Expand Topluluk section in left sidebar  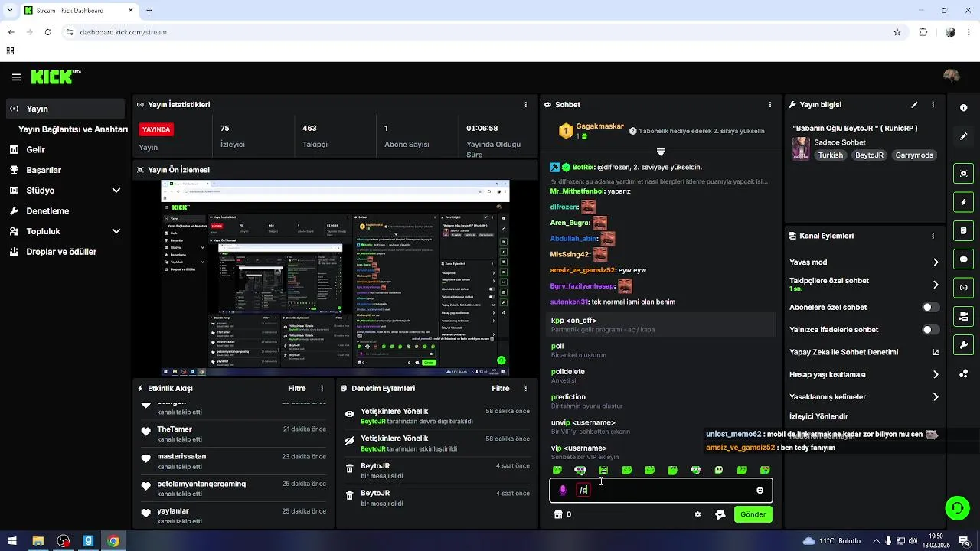coord(116,231)
